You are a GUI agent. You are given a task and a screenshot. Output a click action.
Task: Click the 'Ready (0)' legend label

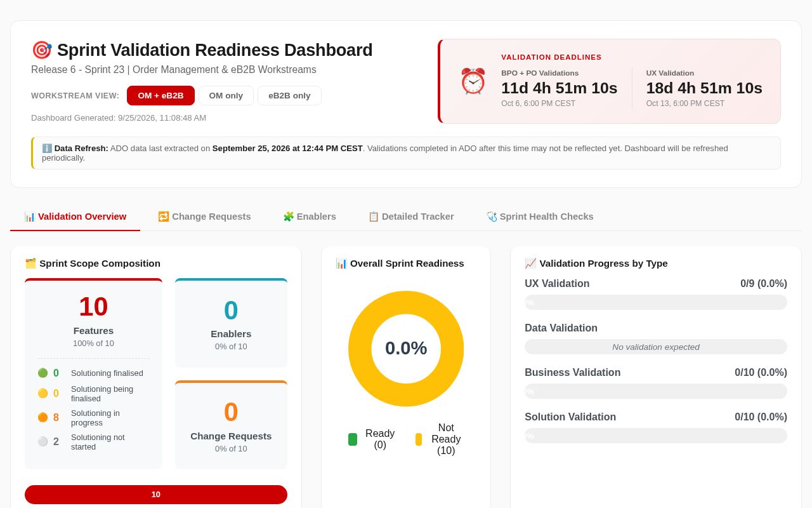point(380,439)
